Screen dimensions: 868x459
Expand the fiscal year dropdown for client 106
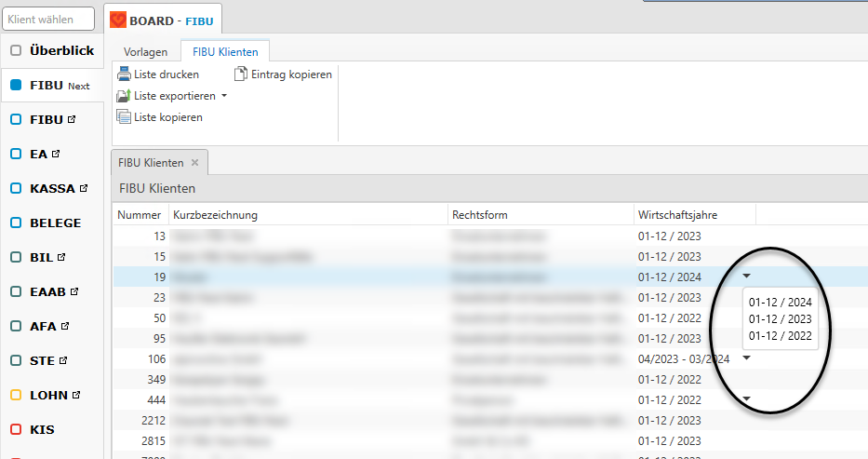coord(746,358)
